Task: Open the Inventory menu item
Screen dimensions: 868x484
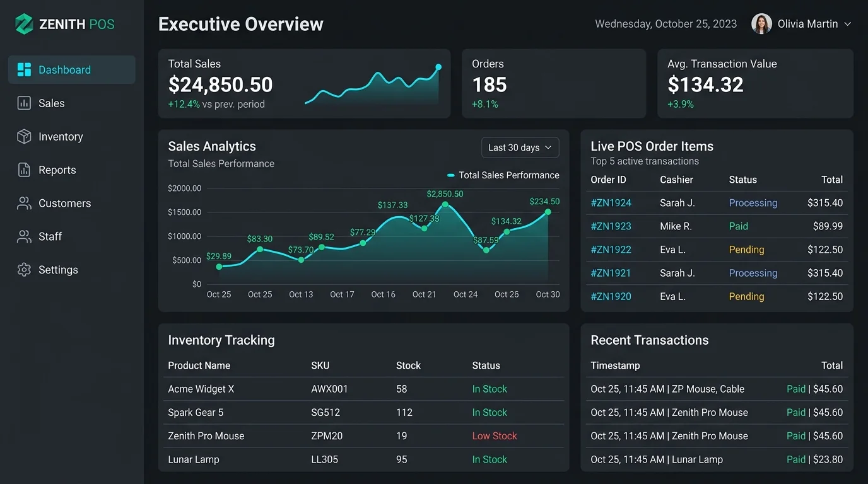Action: coord(72,137)
